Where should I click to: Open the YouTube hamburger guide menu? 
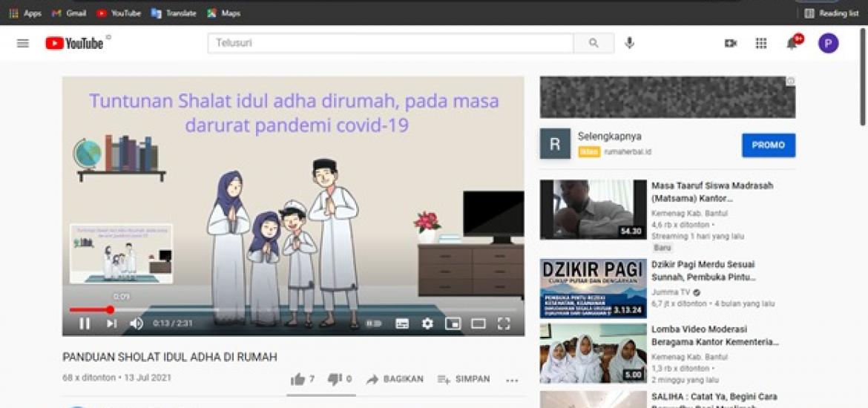coord(23,43)
